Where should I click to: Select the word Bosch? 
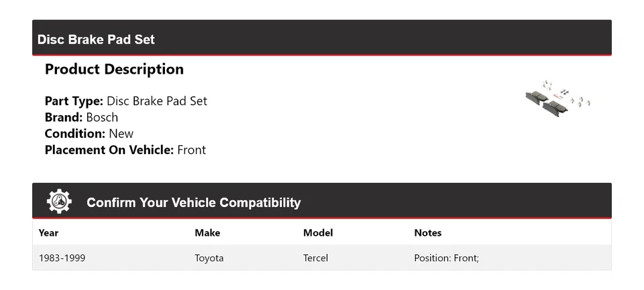[x=102, y=117]
